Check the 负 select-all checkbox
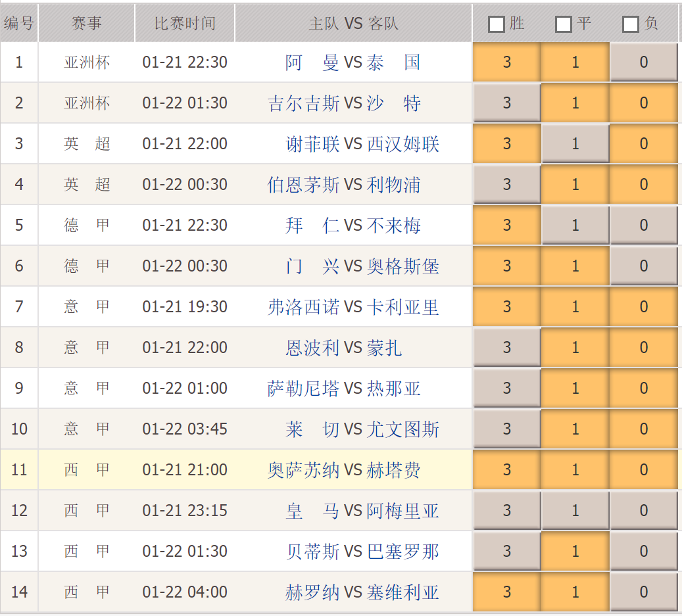 (x=631, y=24)
